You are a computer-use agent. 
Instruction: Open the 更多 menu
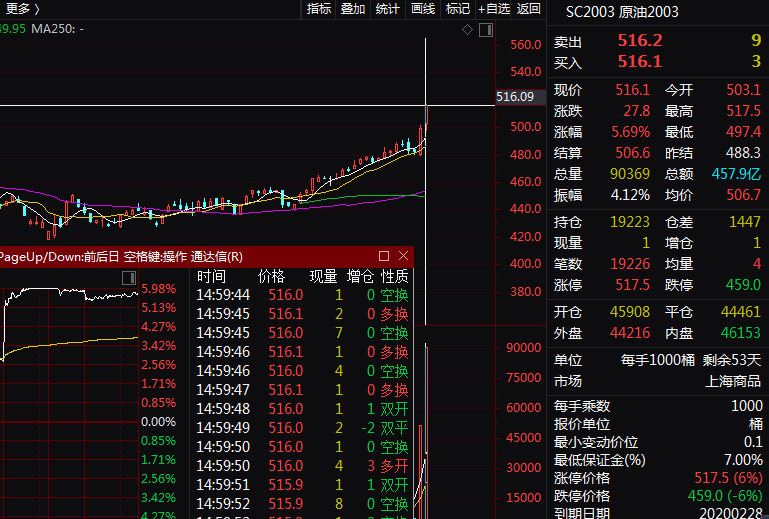tap(21, 9)
